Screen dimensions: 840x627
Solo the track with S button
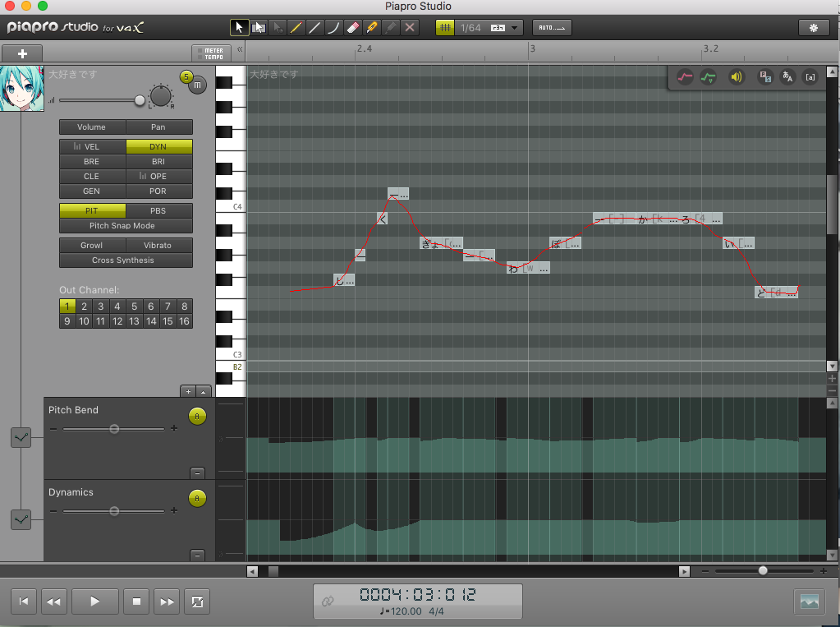coord(186,76)
